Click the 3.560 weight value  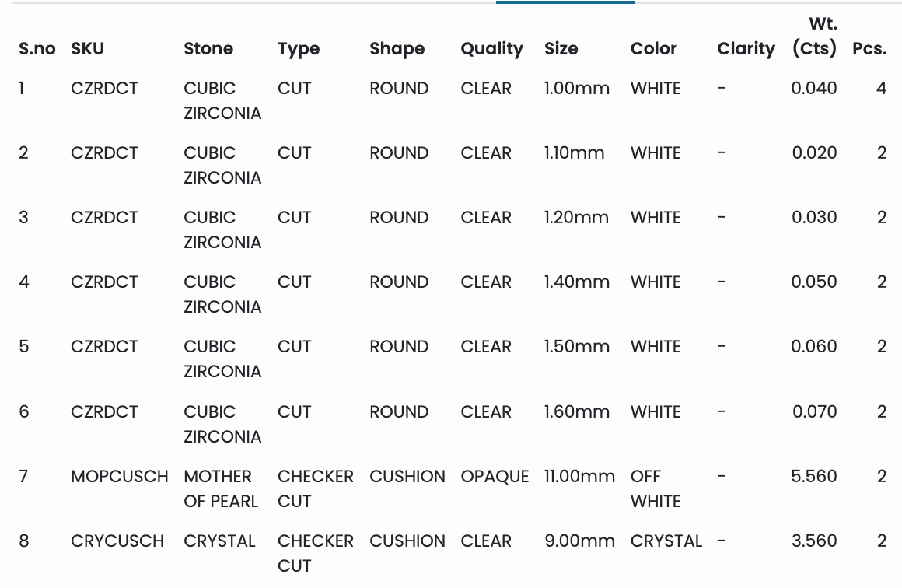[x=814, y=541]
